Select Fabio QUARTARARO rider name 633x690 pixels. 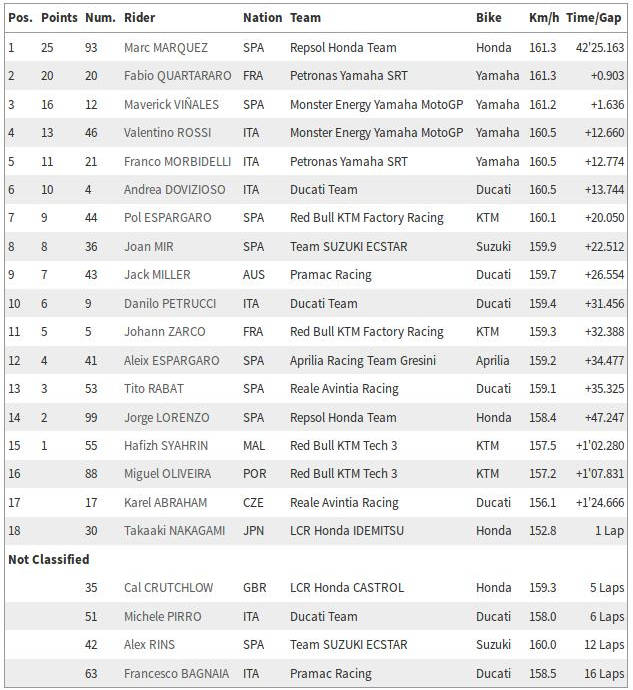[x=177, y=76]
